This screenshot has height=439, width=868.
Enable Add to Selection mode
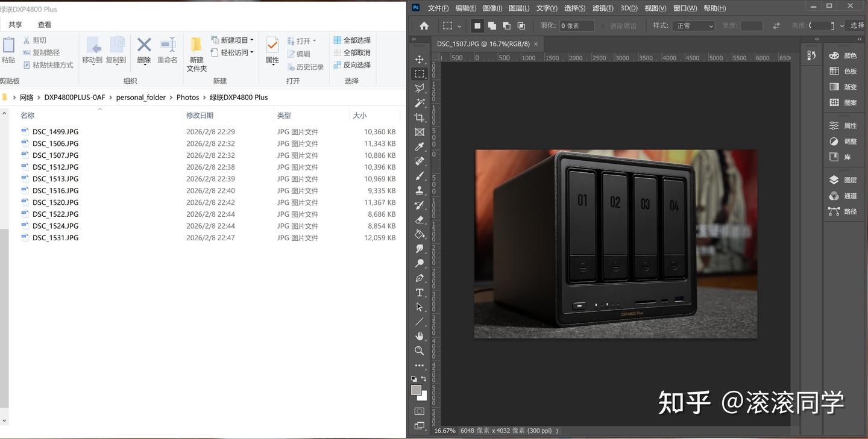(x=492, y=26)
